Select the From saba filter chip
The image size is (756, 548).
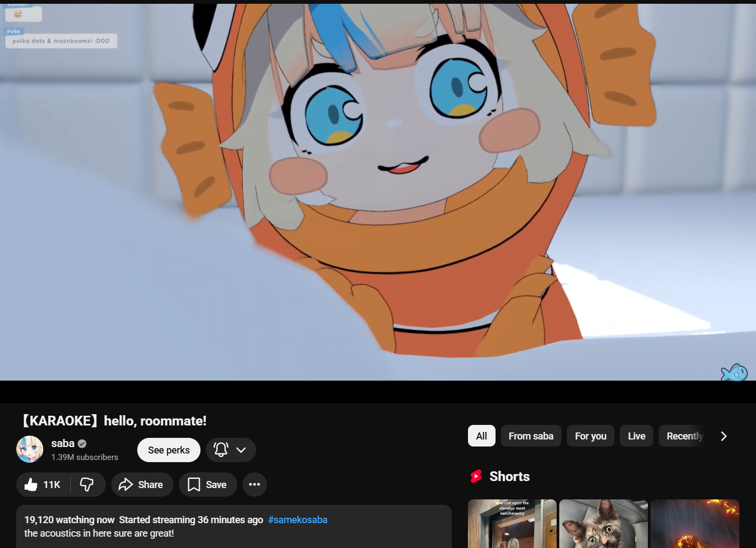[x=531, y=436]
